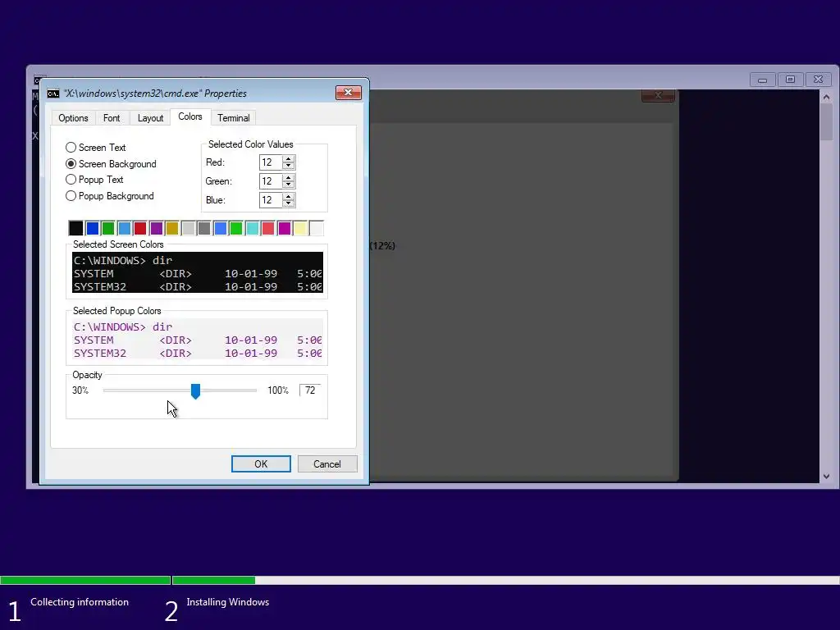The height and width of the screenshot is (630, 840).
Task: Increase the Blue color value
Action: (289, 197)
